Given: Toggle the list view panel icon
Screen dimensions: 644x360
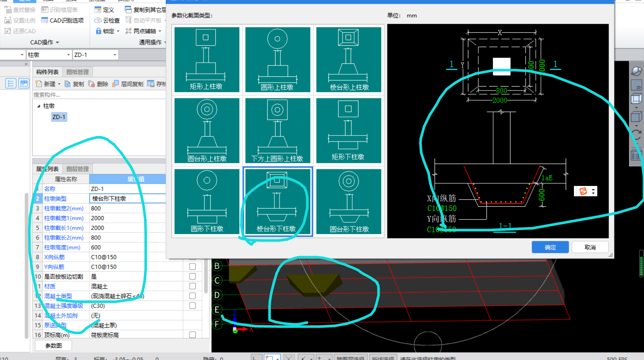Looking at the screenshot, I should (11, 84).
